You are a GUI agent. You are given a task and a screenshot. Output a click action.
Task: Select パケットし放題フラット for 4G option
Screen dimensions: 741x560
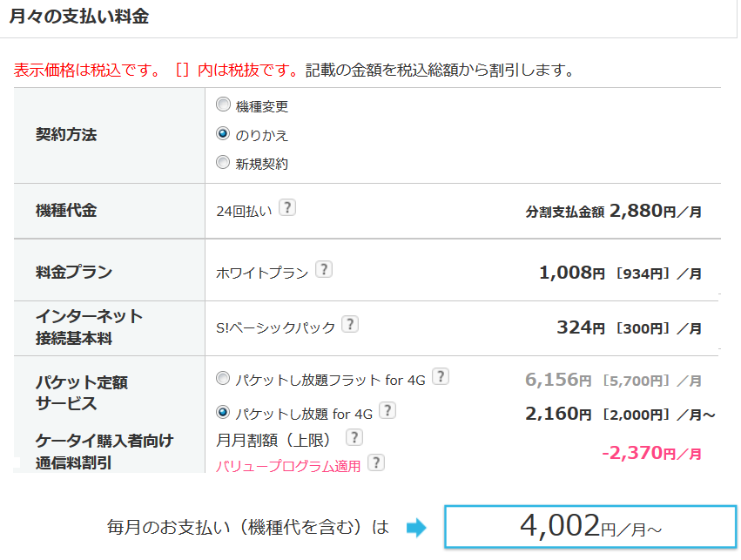(x=223, y=378)
